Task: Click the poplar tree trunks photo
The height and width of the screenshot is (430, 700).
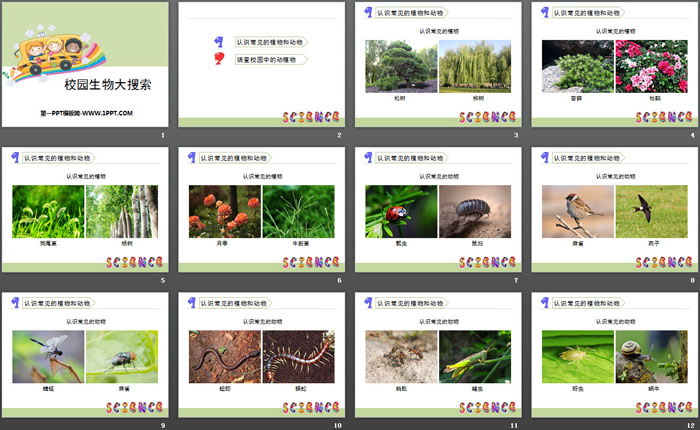Action: 122,212
